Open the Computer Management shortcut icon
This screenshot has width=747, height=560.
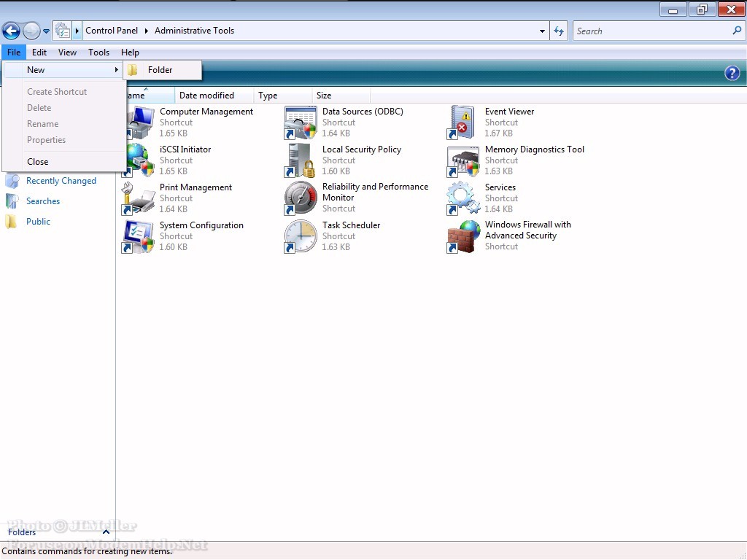pyautogui.click(x=140, y=122)
